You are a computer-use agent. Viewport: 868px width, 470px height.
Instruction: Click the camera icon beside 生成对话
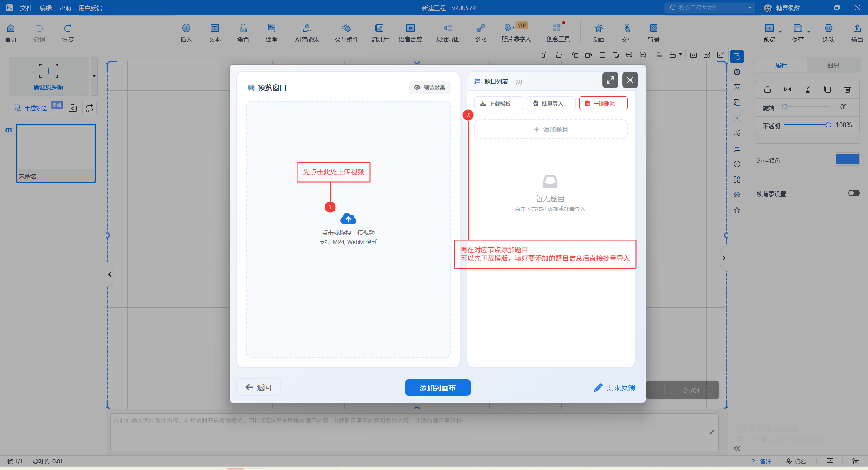(73, 108)
